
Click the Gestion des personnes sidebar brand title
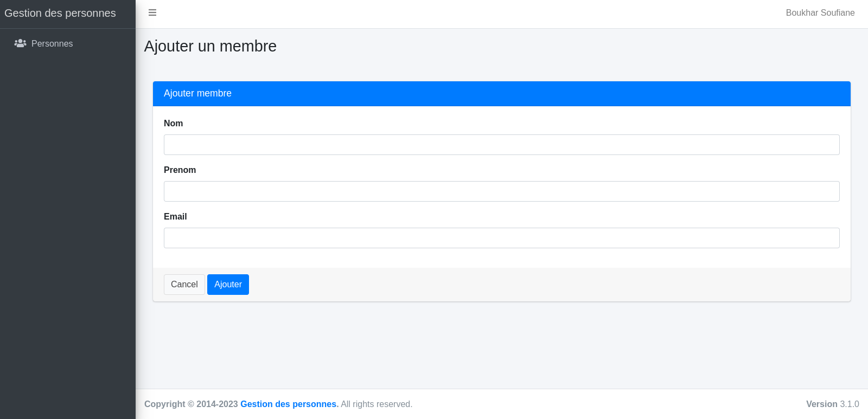60,13
